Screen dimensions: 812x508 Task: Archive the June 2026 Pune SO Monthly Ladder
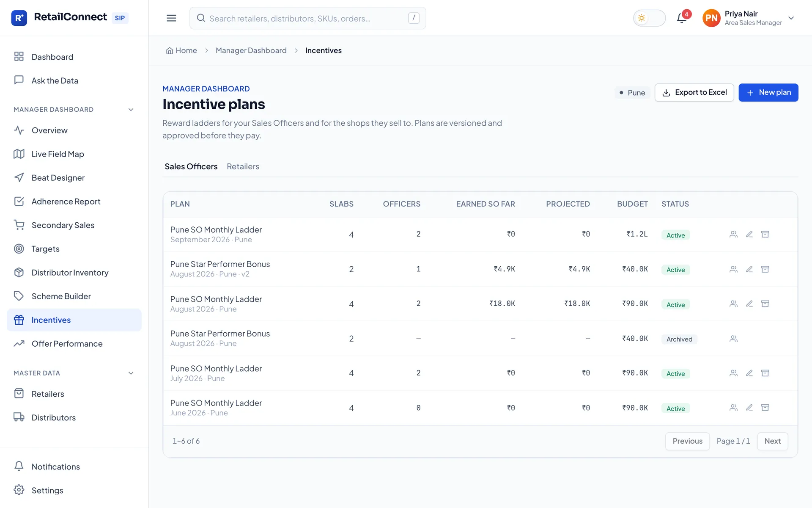click(765, 408)
